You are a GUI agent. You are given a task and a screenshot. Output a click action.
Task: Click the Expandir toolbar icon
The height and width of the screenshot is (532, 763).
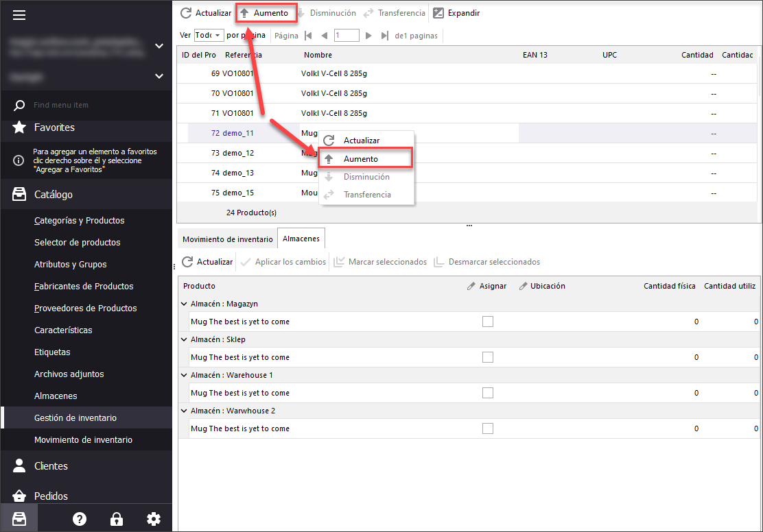click(x=438, y=13)
